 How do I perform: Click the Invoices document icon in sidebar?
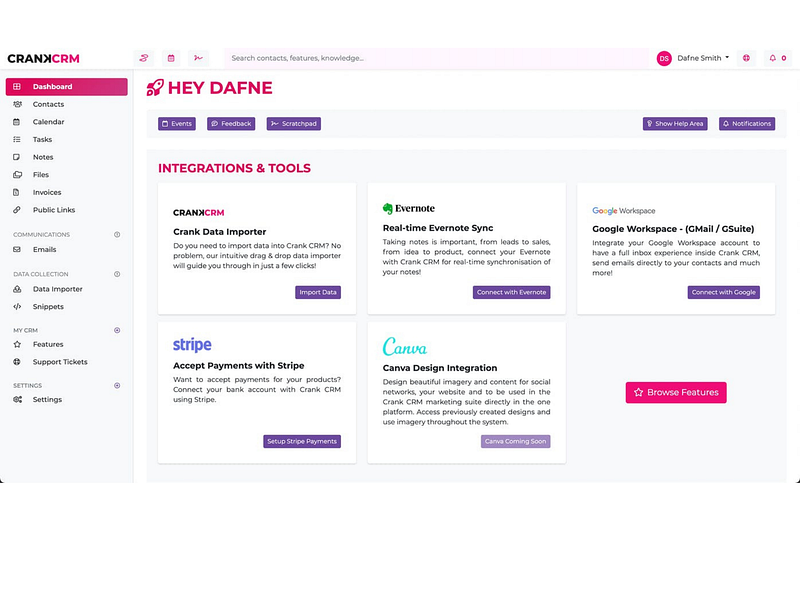click(x=16, y=192)
